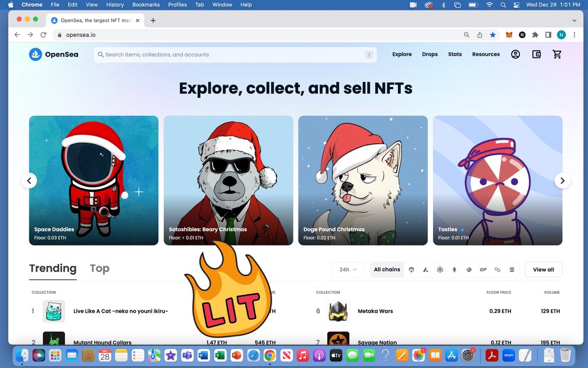588x368 pixels.
Task: Select the Ethereum chain filter icon
Action: (454, 269)
